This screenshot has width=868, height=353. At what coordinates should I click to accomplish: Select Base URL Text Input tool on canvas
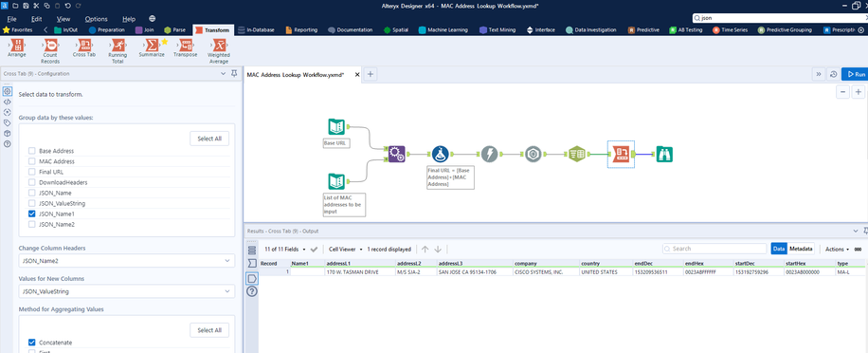(336, 127)
